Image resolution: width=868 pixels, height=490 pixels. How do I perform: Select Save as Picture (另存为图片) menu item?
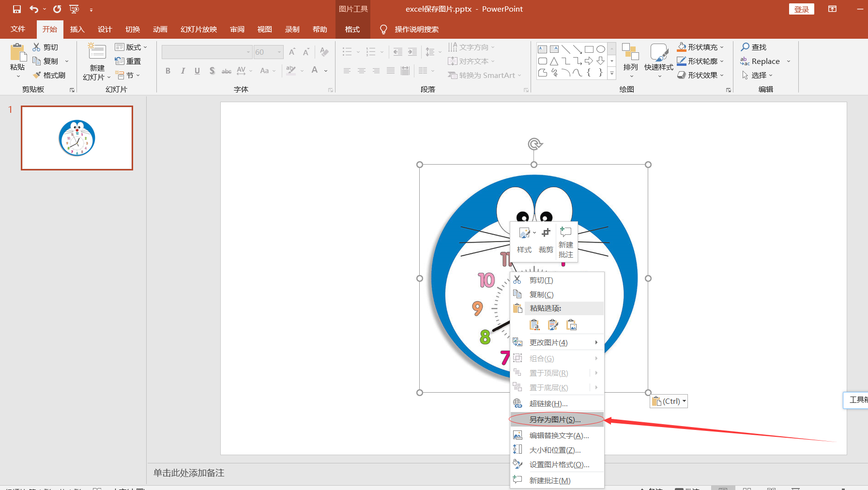click(x=555, y=419)
